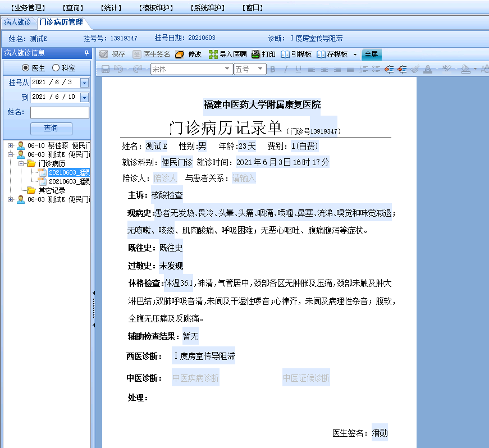Open the 窗口 menu

tap(253, 8)
